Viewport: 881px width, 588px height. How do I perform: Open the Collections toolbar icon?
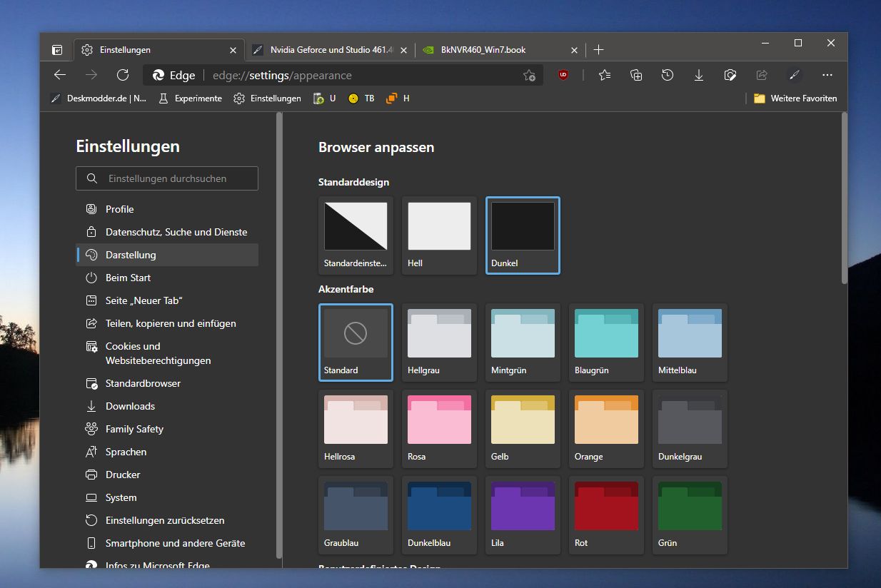[636, 75]
